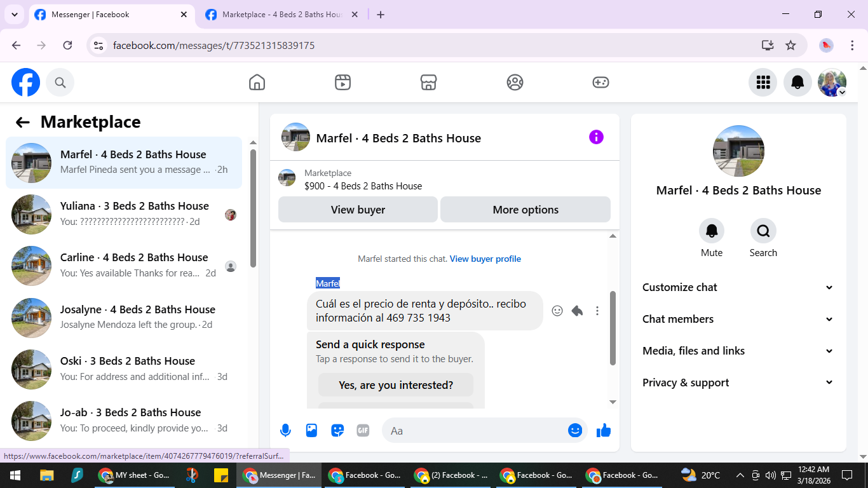
Task: Open the Marketplace storefront icon
Action: [429, 83]
